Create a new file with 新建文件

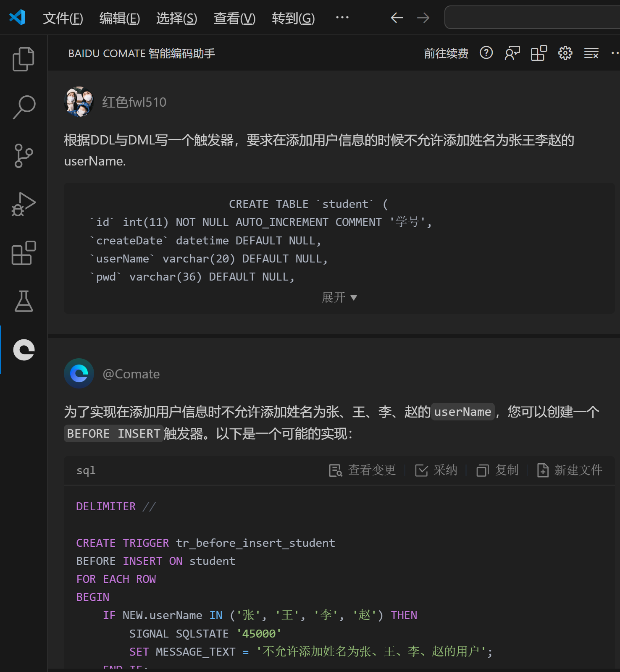[570, 470]
